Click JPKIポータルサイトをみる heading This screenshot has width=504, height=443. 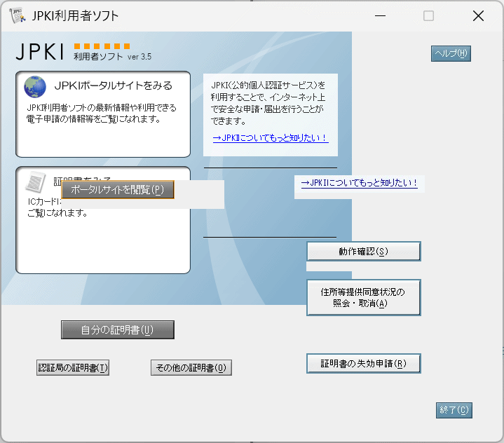click(x=114, y=86)
